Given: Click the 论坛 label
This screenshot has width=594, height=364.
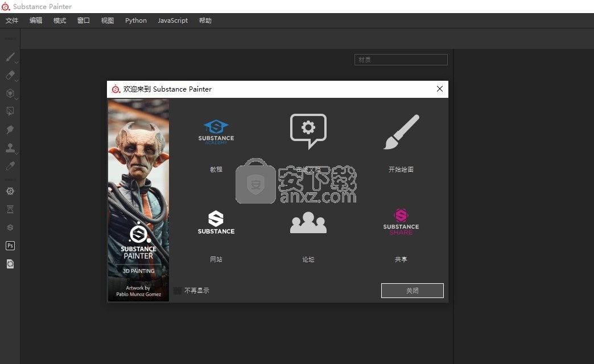Looking at the screenshot, I should tap(308, 259).
